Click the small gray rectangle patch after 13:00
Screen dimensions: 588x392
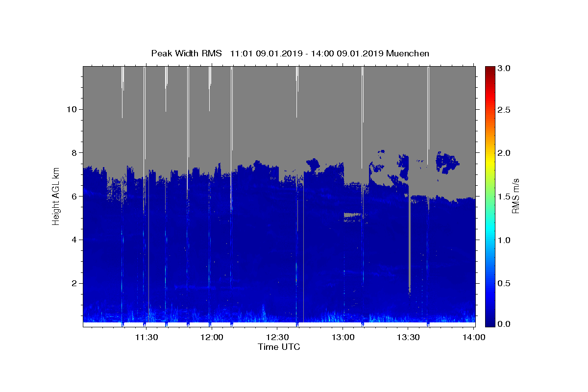click(x=352, y=215)
